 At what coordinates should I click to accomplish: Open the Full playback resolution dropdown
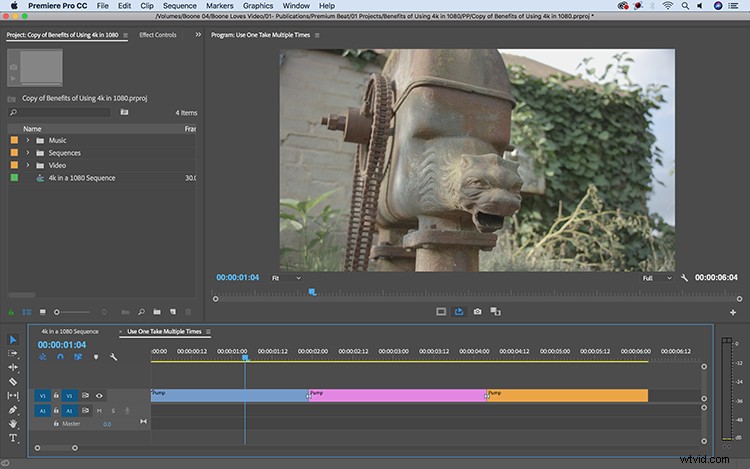pyautogui.click(x=657, y=278)
